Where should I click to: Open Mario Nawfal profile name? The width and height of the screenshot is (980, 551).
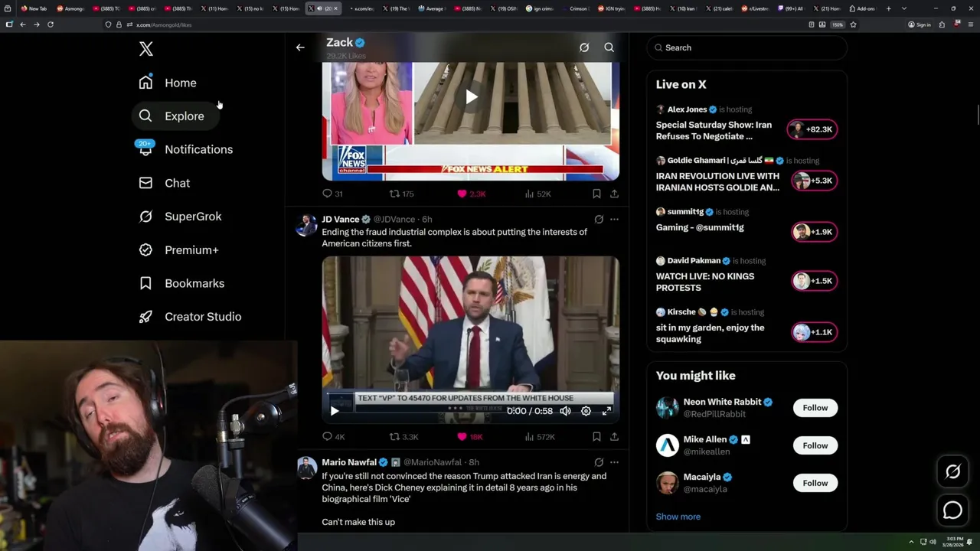349,462
